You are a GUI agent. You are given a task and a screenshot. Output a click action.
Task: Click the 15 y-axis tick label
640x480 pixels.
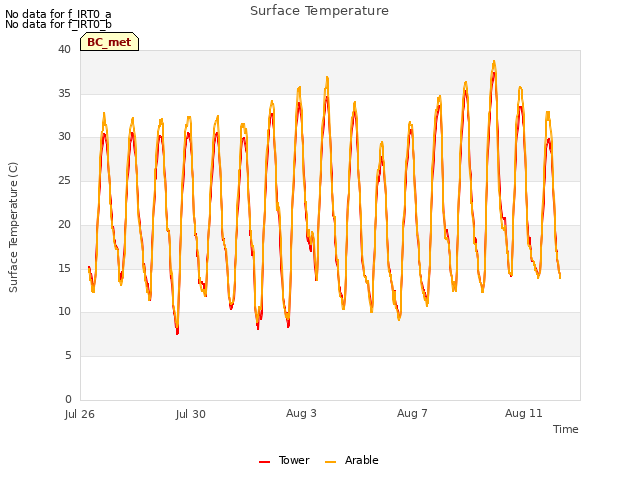(64, 268)
